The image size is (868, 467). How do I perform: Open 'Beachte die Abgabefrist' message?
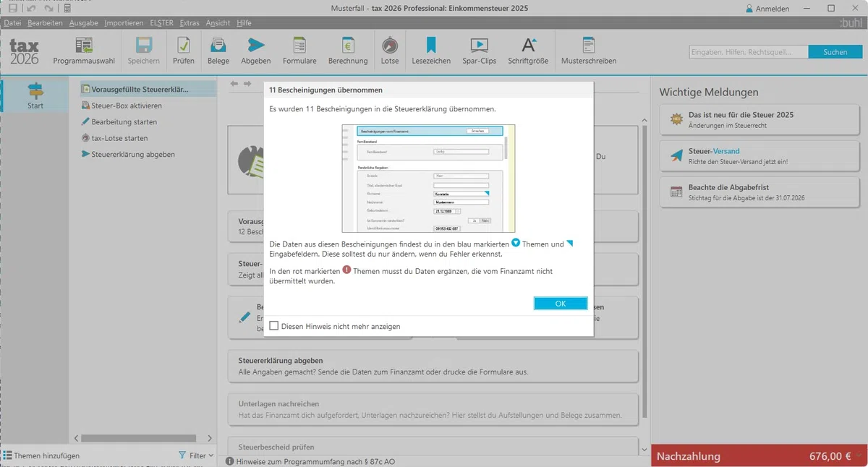[x=759, y=192]
